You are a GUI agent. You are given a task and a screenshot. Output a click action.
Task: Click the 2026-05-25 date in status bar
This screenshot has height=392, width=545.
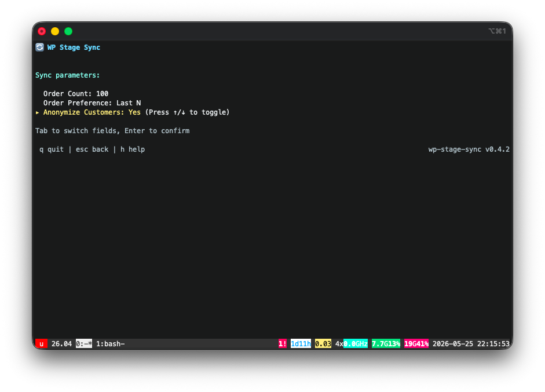tap(453, 344)
